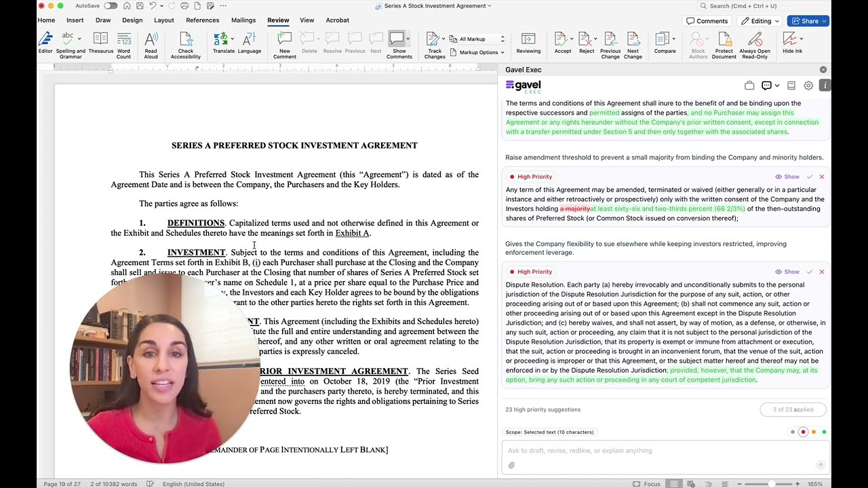Save the document with the disk icon

coord(140,5)
